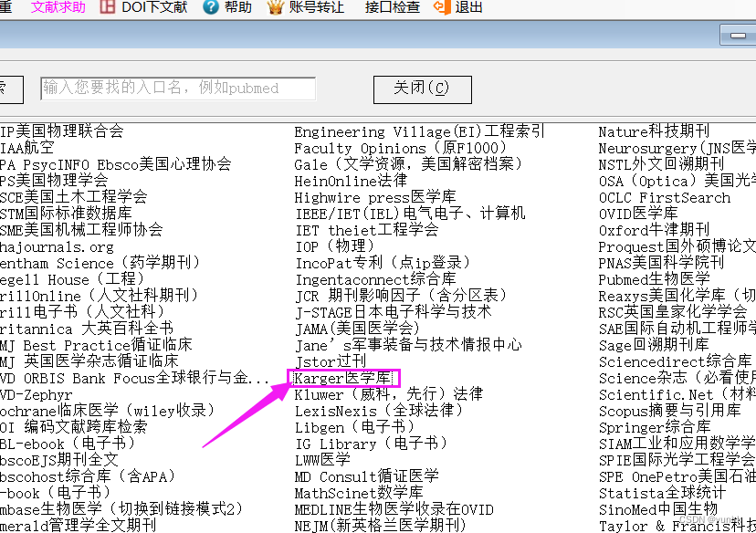This screenshot has height=533, width=756.
Task: Select Gale（文学资源，美国解密档案）
Action: click(x=408, y=164)
